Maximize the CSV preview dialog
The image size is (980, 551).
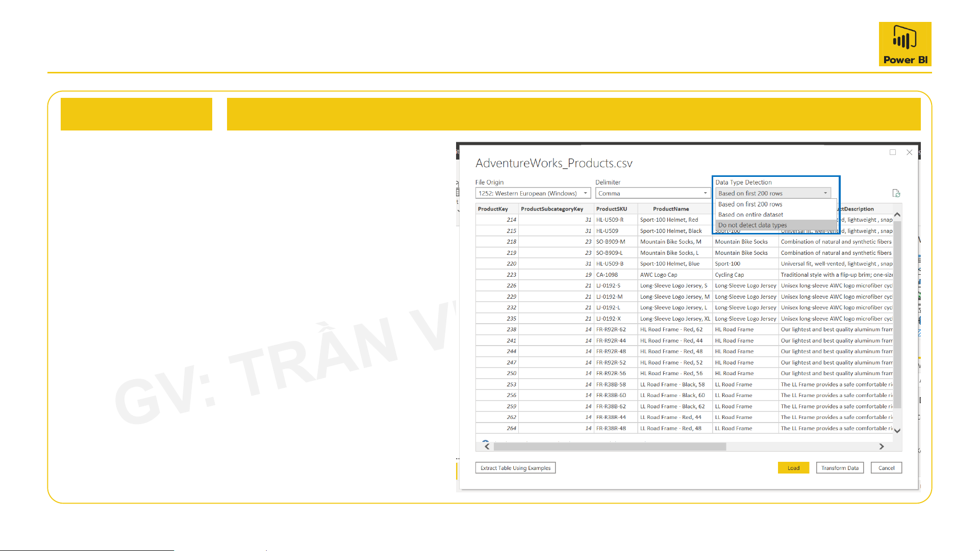point(892,152)
